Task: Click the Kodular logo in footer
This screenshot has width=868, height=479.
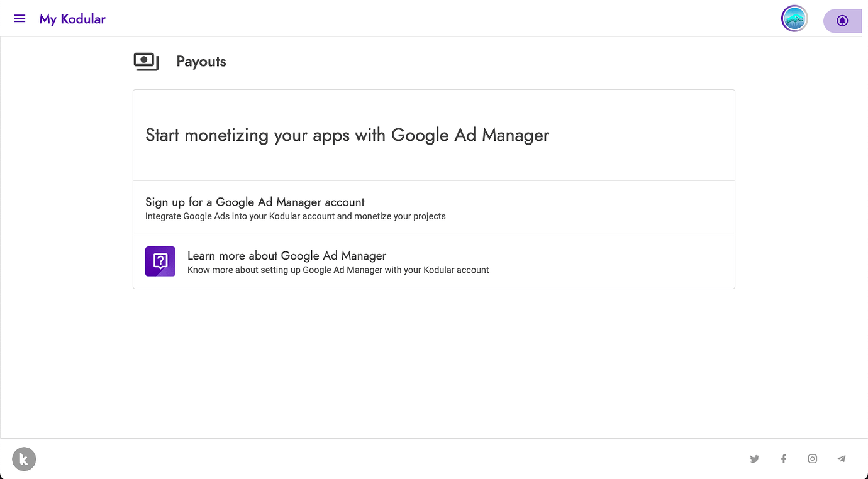Action: click(25, 459)
